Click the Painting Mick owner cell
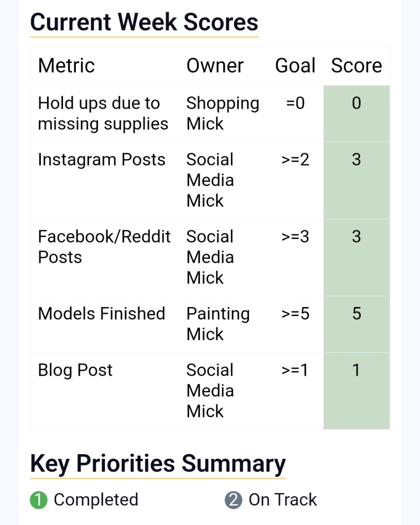The height and width of the screenshot is (525, 420). [218, 324]
